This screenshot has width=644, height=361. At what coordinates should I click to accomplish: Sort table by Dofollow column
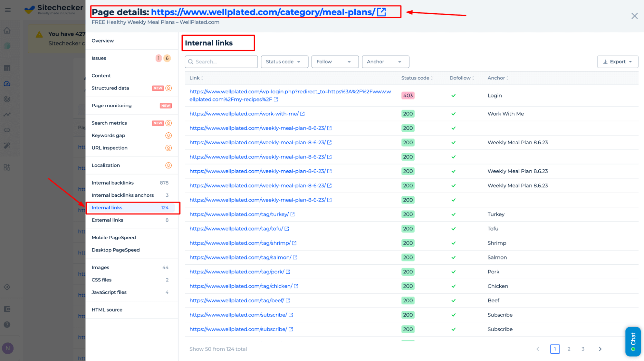[462, 78]
